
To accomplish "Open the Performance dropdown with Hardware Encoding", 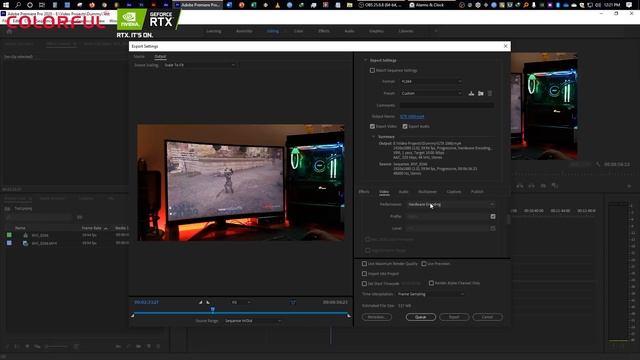I will [x=451, y=204].
